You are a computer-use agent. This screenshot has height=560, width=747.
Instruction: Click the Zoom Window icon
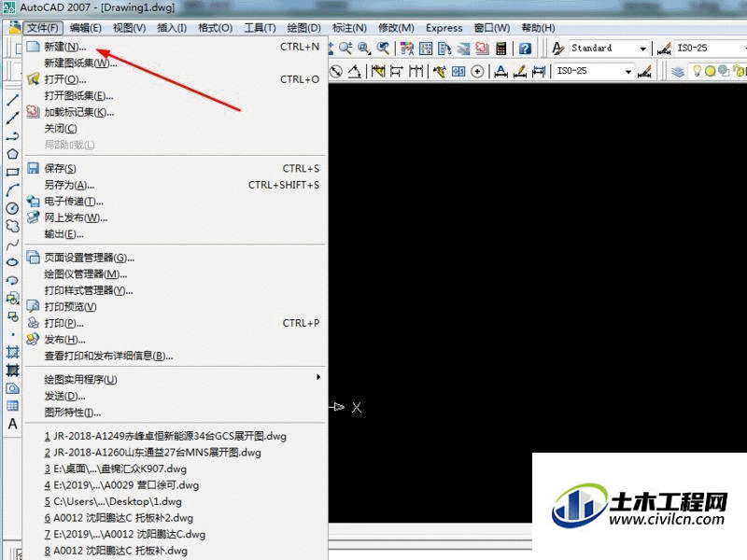364,49
